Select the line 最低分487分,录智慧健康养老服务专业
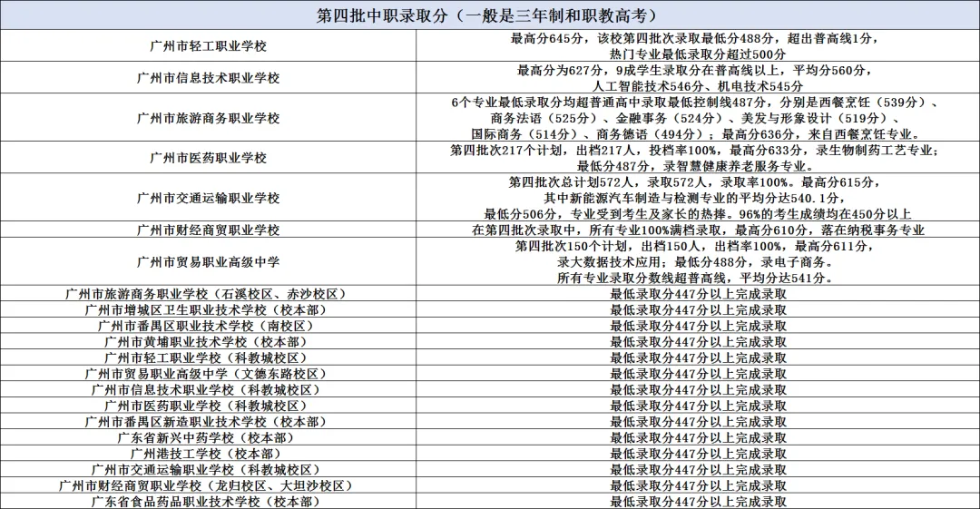 pos(695,166)
